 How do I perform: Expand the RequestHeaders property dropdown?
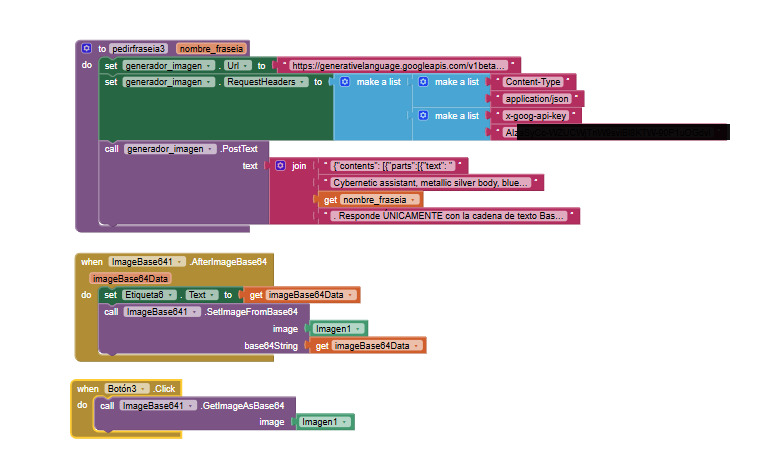pos(303,82)
